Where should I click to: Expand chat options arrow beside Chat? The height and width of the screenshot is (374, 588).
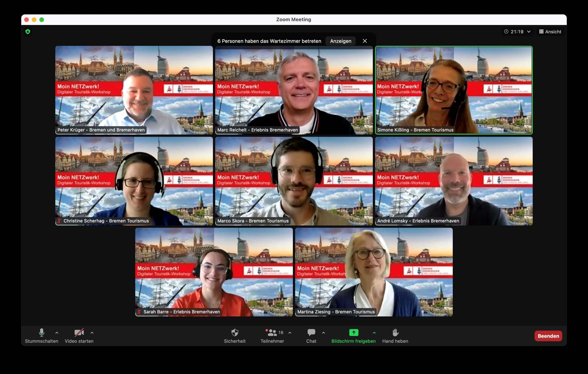pyautogui.click(x=324, y=333)
